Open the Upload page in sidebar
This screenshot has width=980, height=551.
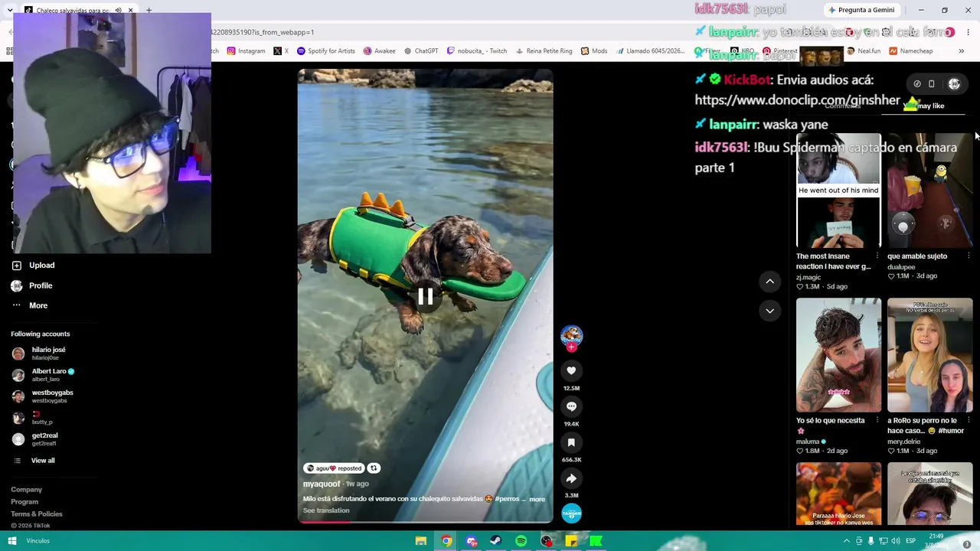pyautogui.click(x=33, y=266)
